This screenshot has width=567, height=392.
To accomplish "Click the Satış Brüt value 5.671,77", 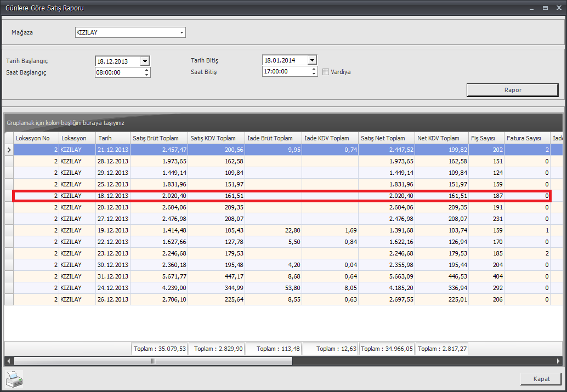I will pos(159,277).
